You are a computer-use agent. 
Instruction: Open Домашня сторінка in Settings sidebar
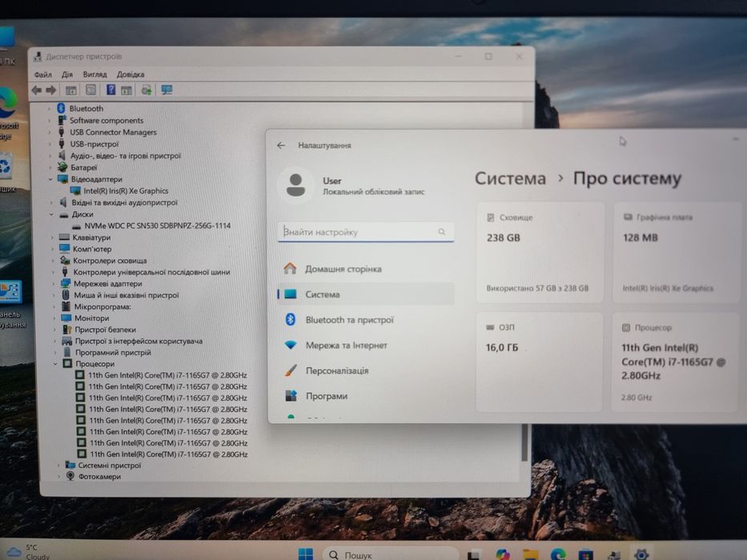click(x=366, y=269)
